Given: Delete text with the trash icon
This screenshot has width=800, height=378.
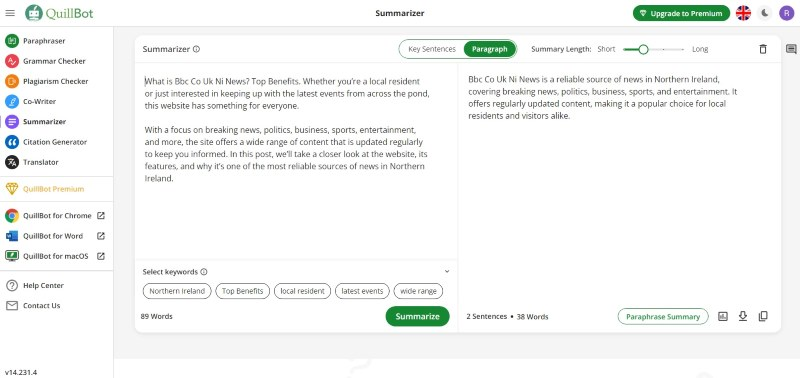Looking at the screenshot, I should point(763,49).
